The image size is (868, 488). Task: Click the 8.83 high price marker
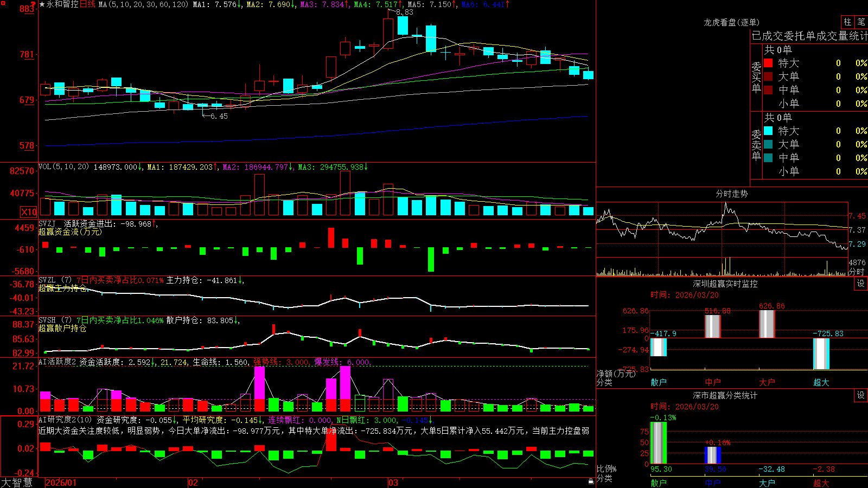pyautogui.click(x=405, y=12)
